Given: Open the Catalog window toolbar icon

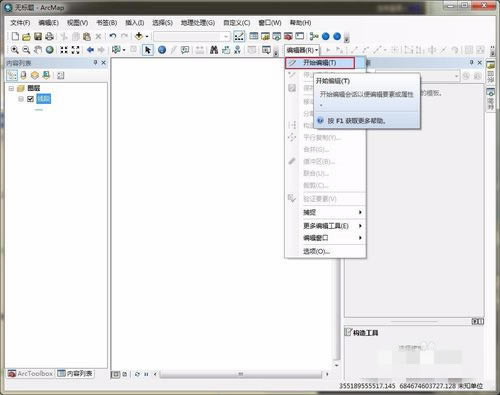Looking at the screenshot, I should [265, 36].
